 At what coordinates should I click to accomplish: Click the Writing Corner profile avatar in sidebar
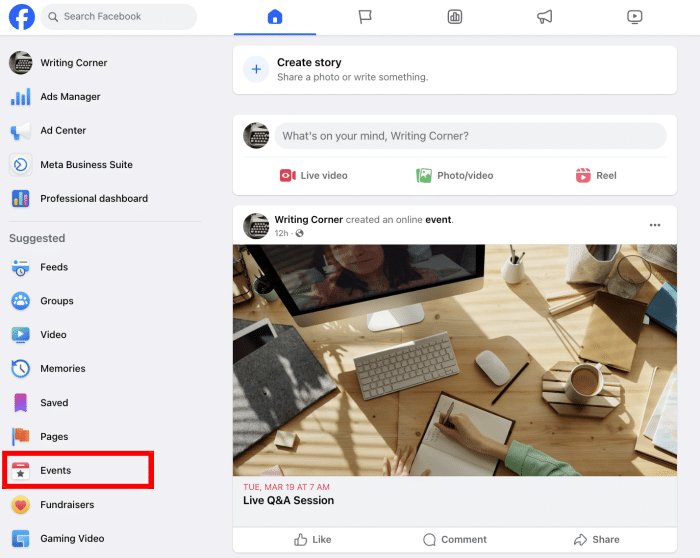pyautogui.click(x=21, y=62)
